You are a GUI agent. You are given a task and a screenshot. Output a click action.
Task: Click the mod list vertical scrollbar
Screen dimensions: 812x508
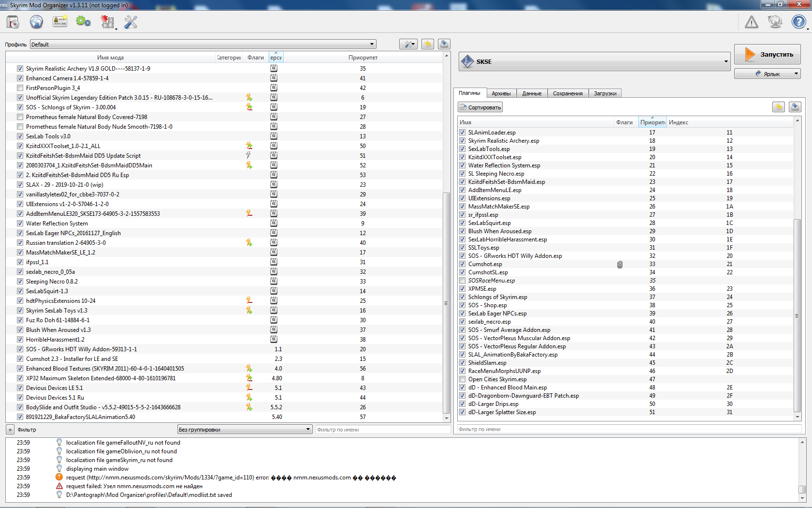(447, 237)
